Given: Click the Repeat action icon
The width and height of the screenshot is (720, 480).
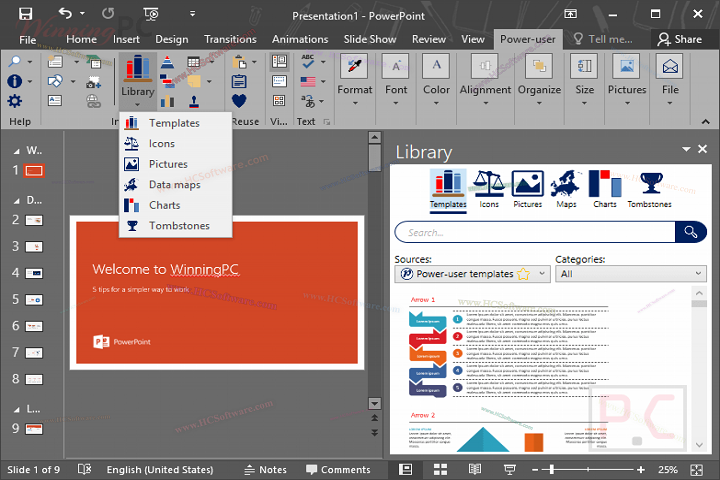Looking at the screenshot, I should click(108, 14).
